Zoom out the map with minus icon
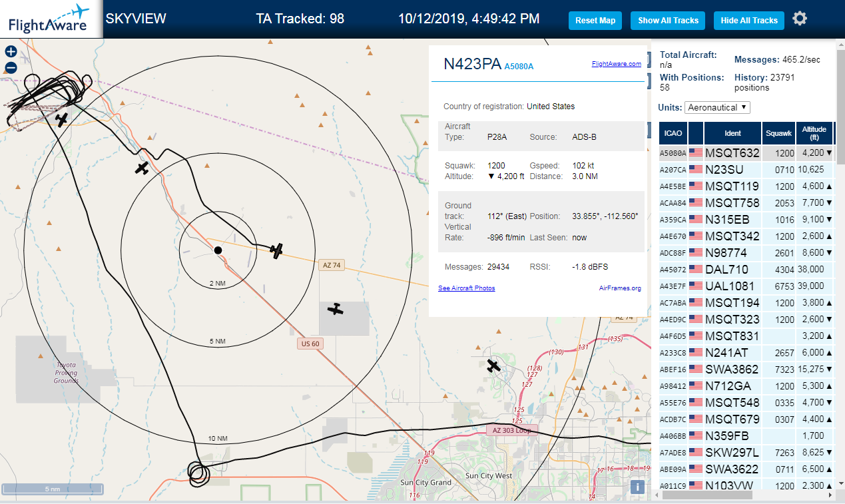This screenshot has width=845, height=504. click(11, 67)
